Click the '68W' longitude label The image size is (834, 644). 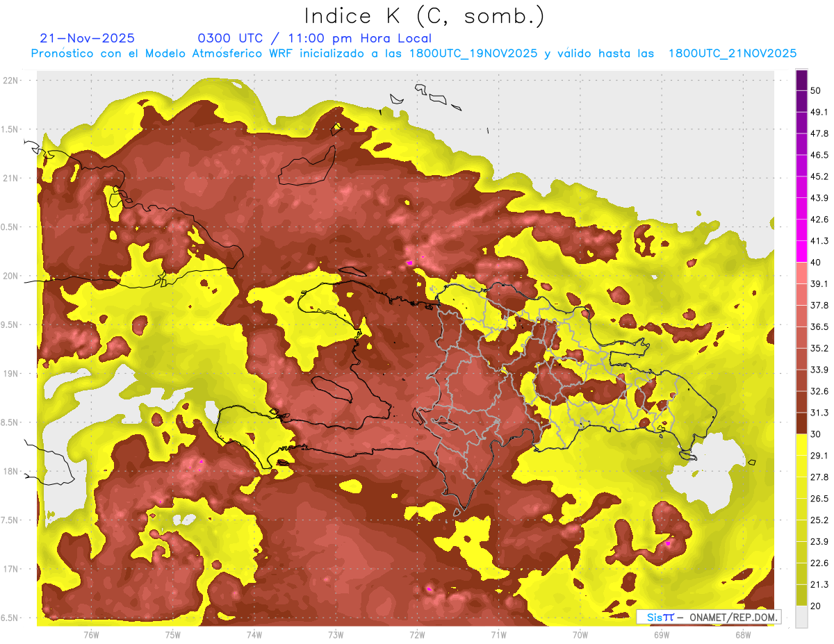(x=743, y=634)
